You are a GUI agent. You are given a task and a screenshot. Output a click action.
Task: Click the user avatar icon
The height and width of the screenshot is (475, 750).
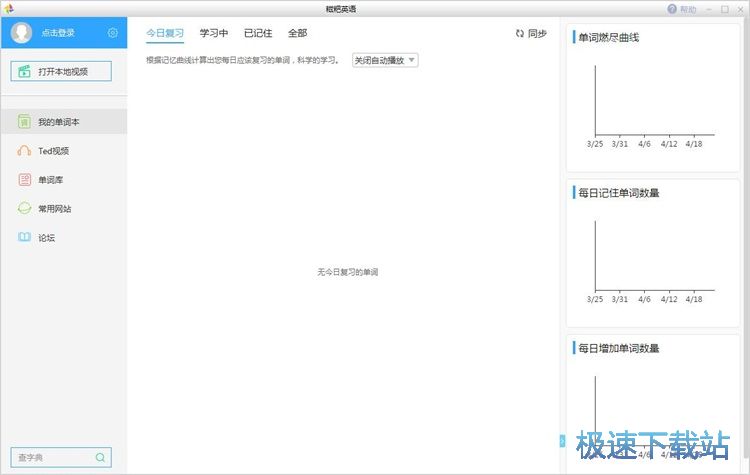pyautogui.click(x=22, y=33)
